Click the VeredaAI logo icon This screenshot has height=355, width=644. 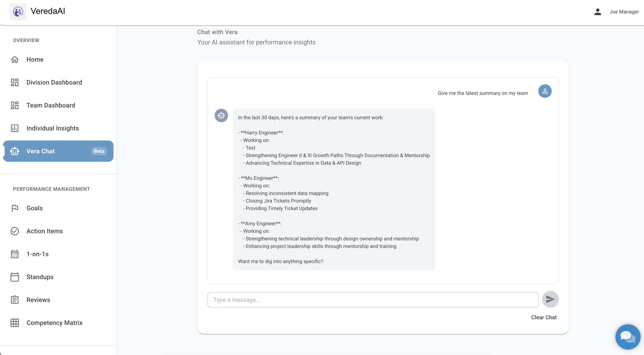tap(18, 12)
